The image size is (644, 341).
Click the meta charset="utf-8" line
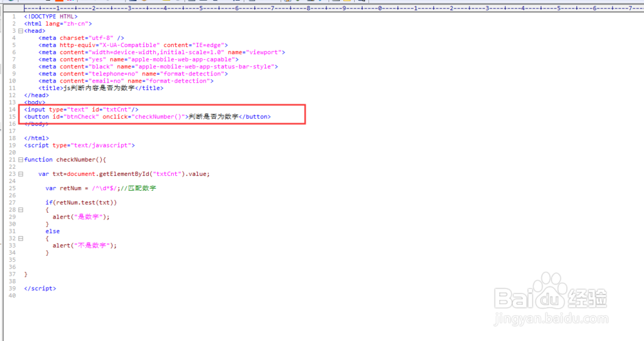(x=81, y=38)
